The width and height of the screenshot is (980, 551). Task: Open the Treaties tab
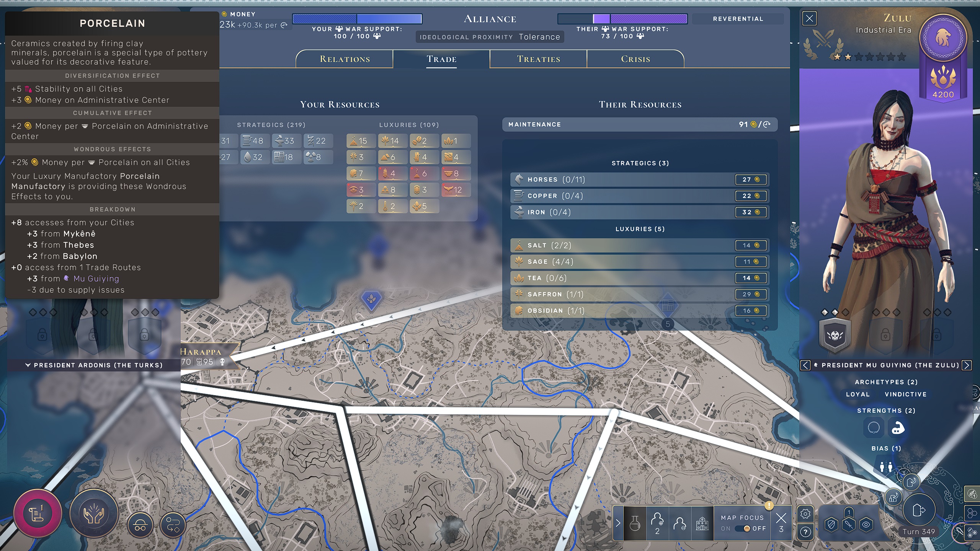pos(538,59)
